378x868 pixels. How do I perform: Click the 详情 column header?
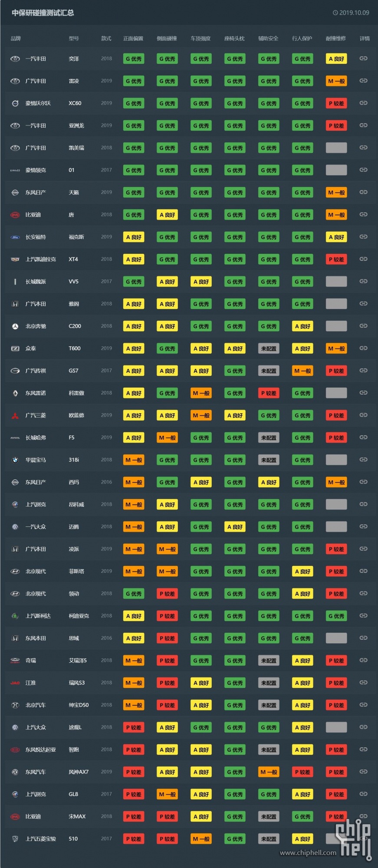pyautogui.click(x=365, y=39)
